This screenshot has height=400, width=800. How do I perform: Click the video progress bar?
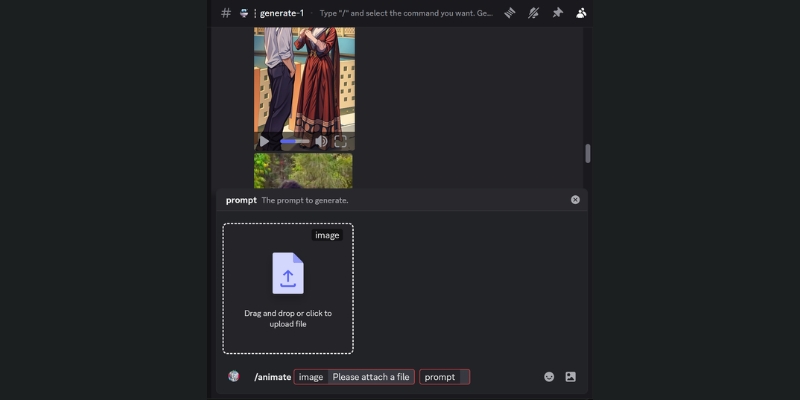[x=295, y=141]
